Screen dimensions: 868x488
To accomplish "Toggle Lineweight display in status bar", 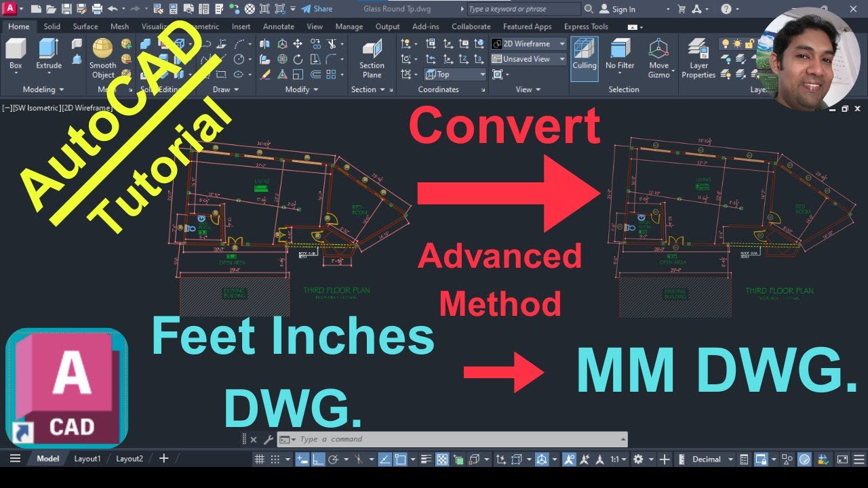I will click(x=426, y=459).
